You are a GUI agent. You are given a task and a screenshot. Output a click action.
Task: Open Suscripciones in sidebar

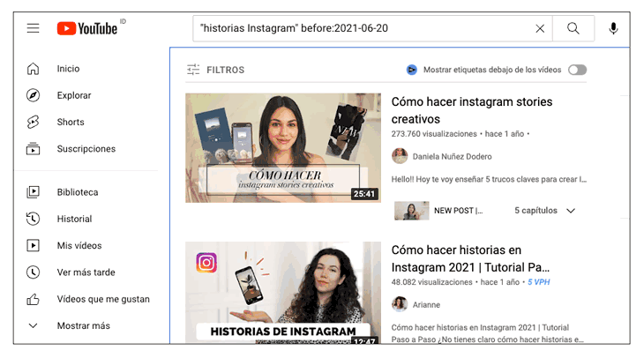(86, 149)
